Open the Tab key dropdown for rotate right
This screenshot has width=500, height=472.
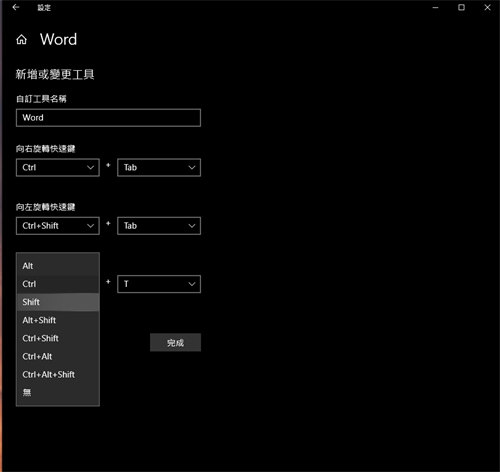pyautogui.click(x=159, y=167)
